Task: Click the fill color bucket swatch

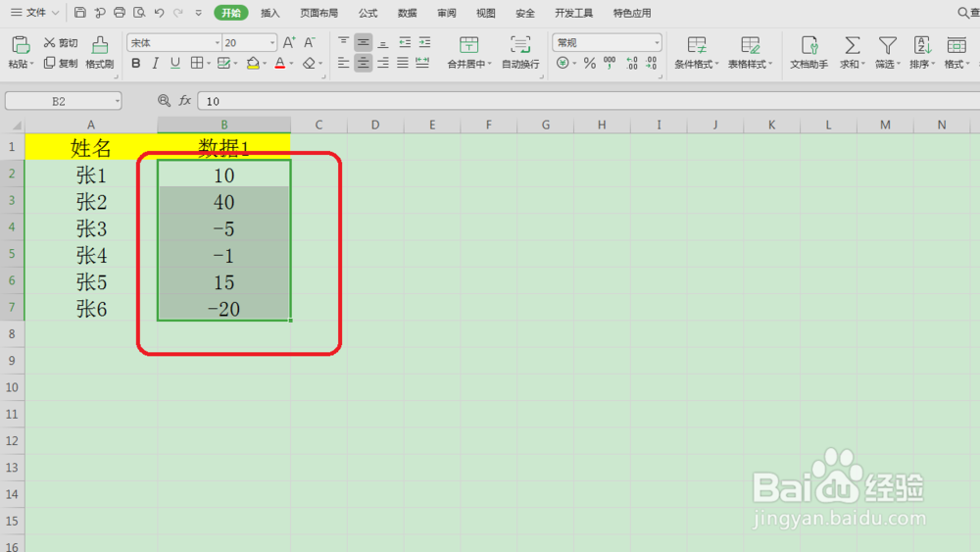Action: coord(253,63)
